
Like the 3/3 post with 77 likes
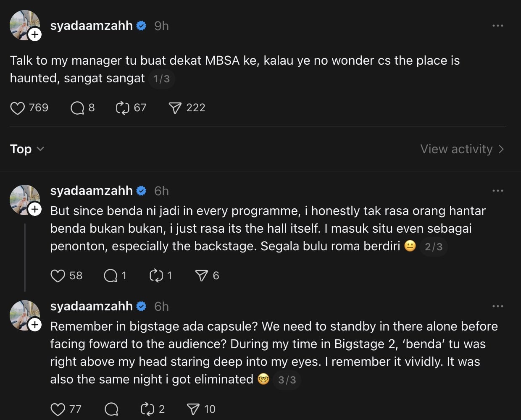coord(58,409)
